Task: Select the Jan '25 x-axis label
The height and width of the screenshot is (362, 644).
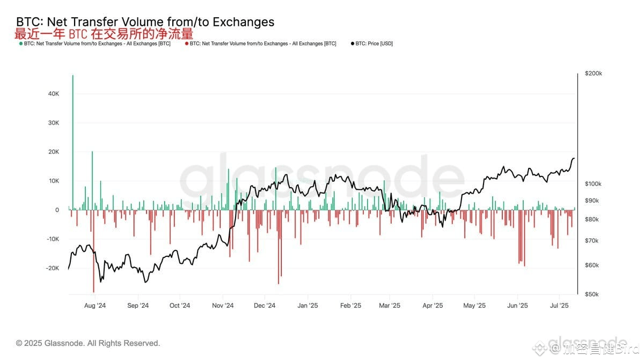Action: [308, 306]
